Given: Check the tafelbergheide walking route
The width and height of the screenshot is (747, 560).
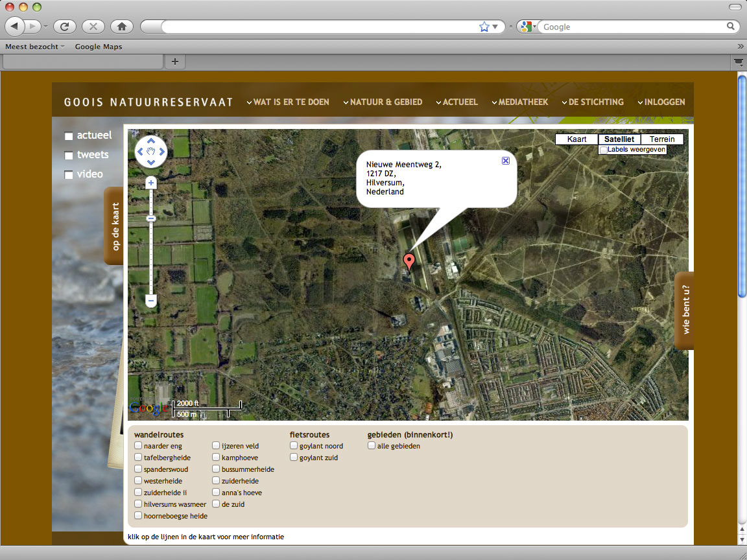Looking at the screenshot, I should click(x=138, y=458).
